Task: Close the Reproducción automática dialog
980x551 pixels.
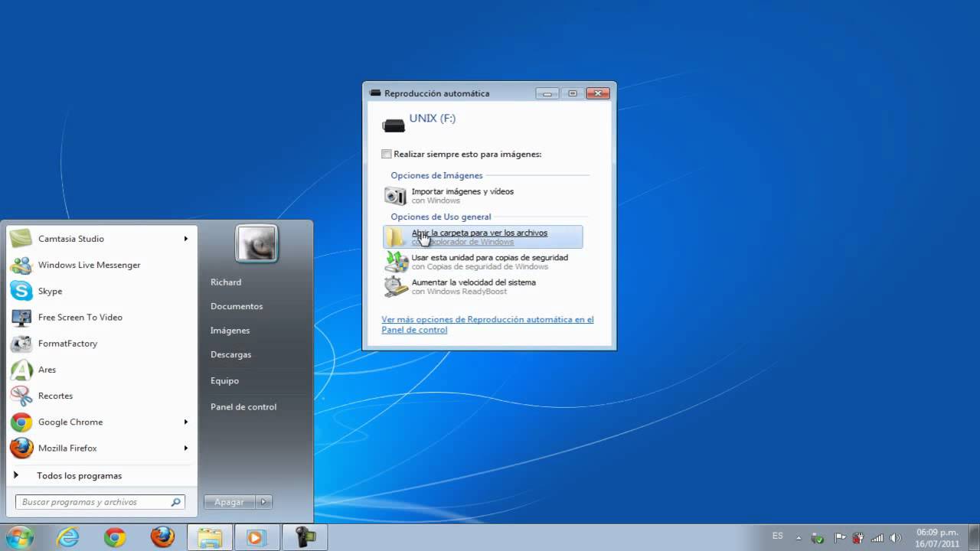Action: click(598, 93)
